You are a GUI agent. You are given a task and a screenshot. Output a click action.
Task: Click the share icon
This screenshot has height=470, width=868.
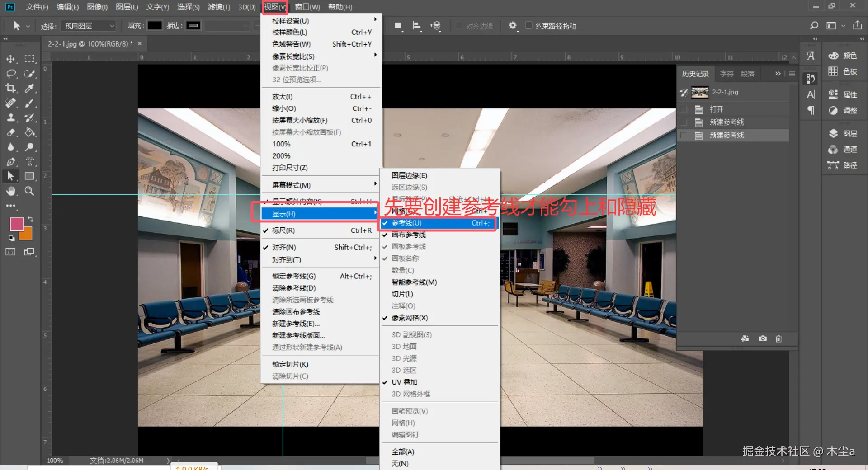pos(857,25)
